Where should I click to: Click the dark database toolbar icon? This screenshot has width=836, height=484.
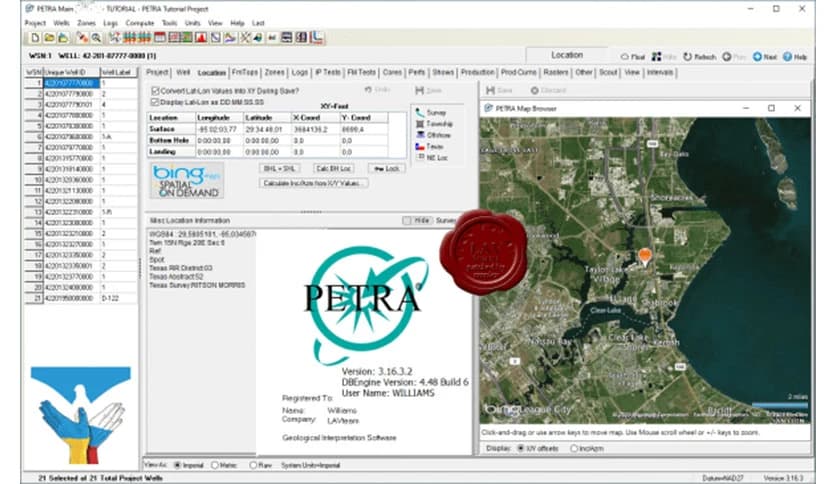pos(286,37)
